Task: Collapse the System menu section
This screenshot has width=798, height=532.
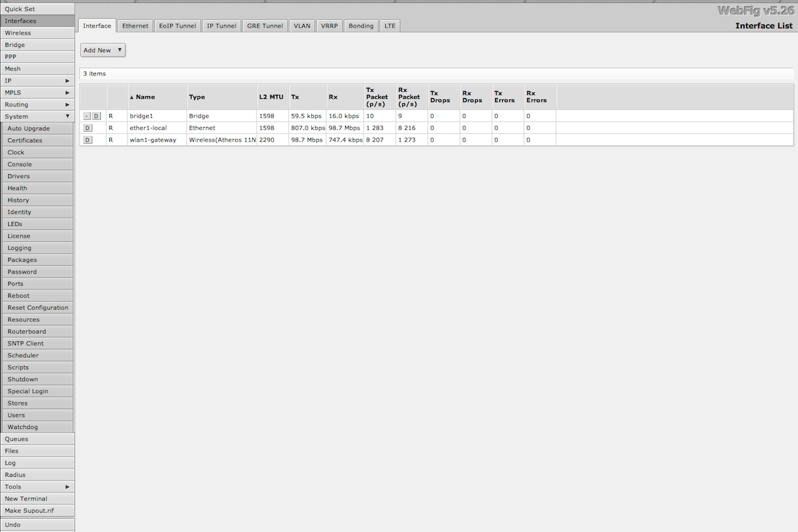Action: pos(37,116)
